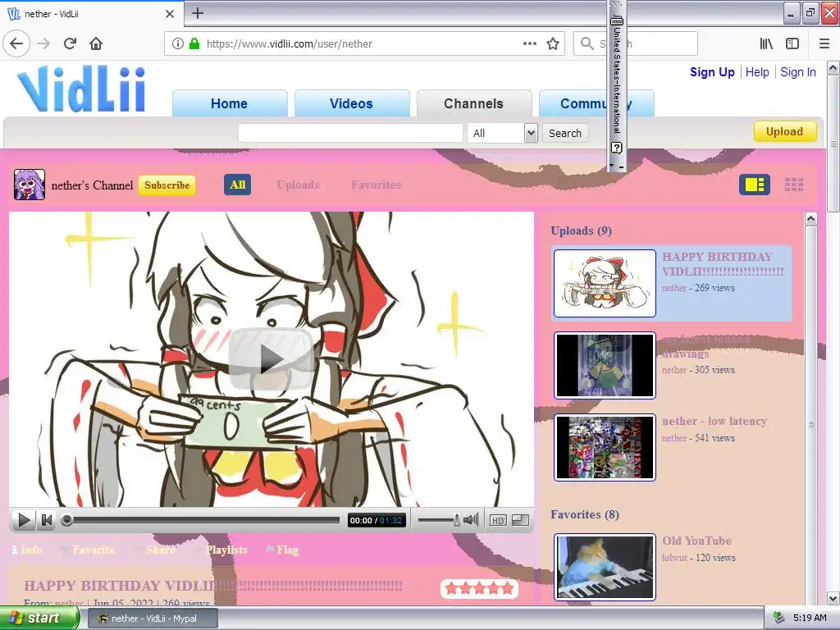Open the Community navigation tab

pyautogui.click(x=596, y=103)
